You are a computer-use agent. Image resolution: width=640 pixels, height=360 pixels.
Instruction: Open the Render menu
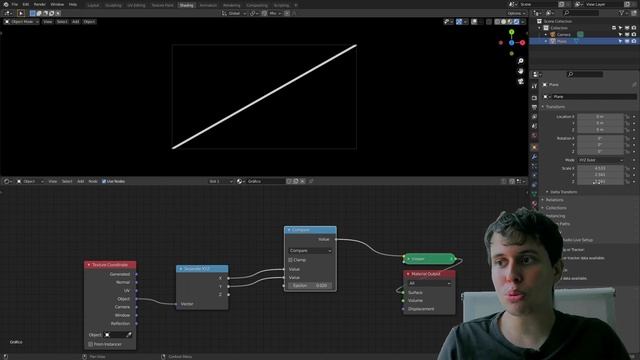click(x=40, y=4)
